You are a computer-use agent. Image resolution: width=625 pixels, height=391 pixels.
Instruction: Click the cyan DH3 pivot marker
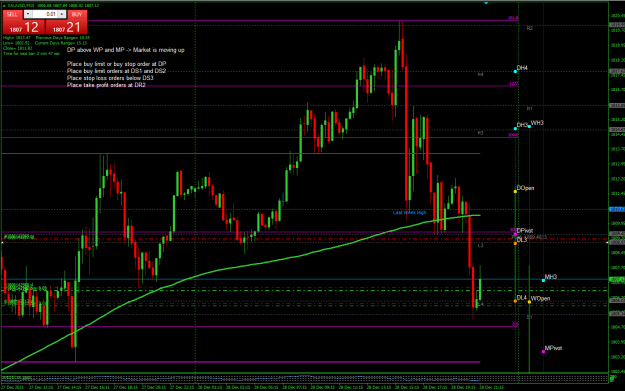coord(515,128)
